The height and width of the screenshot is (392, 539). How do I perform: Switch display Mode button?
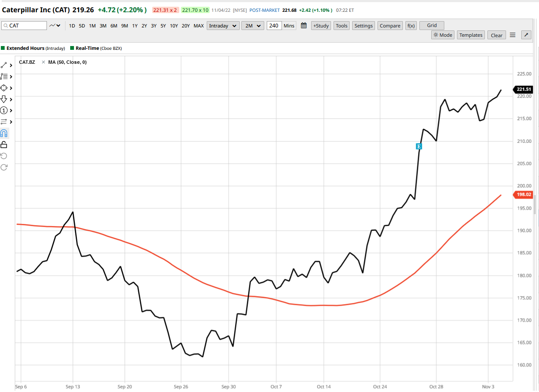[x=443, y=35]
